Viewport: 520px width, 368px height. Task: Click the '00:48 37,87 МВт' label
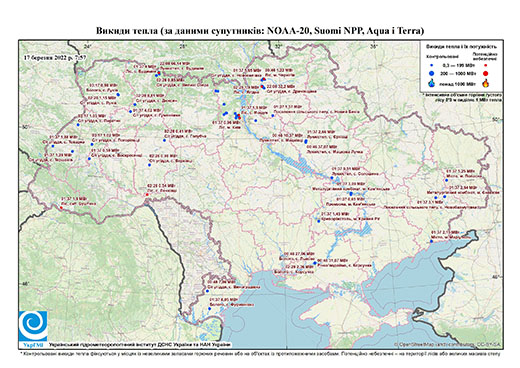(x=322, y=146)
